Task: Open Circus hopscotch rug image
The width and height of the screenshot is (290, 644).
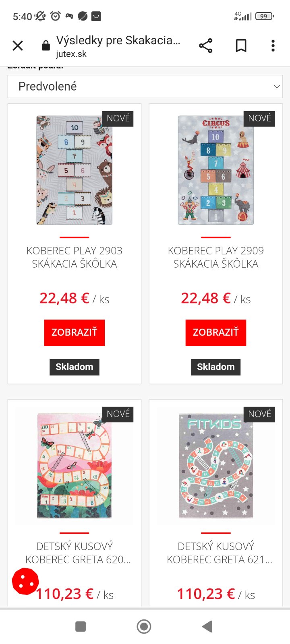Action: [x=216, y=170]
